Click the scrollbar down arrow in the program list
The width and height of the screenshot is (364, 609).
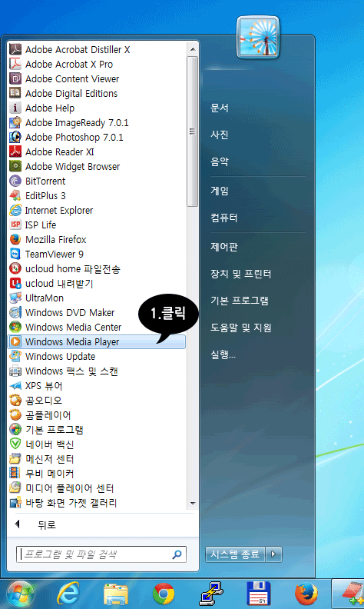click(193, 504)
